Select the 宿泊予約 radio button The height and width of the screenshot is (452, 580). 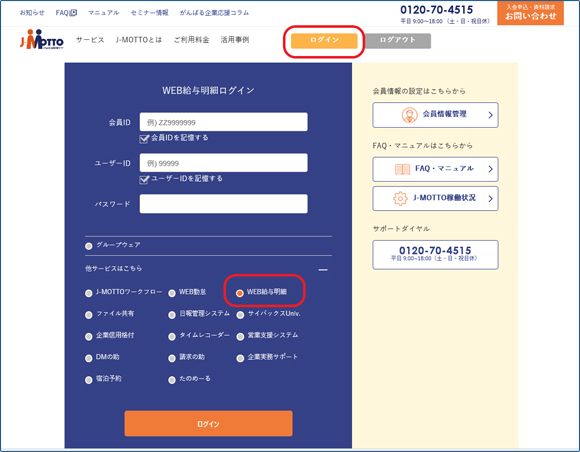click(x=88, y=380)
